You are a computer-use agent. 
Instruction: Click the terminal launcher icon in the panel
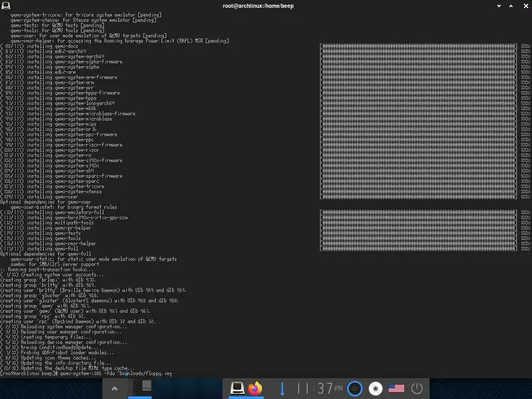click(x=237, y=388)
